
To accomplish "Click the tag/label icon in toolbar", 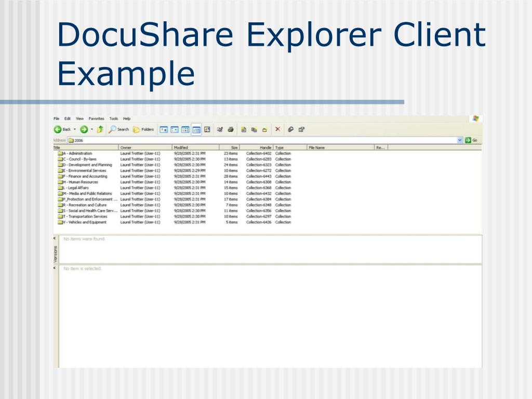I will point(290,129).
